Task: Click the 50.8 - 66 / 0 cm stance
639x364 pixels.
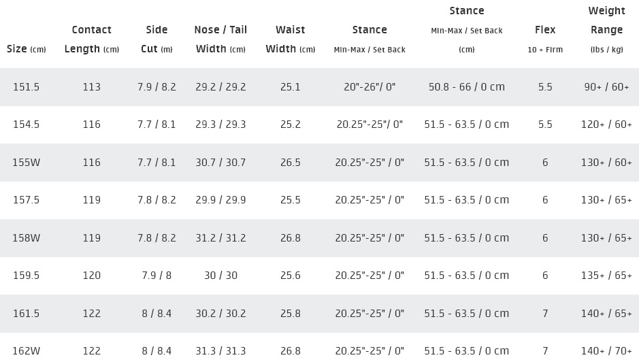Action: coord(466,87)
